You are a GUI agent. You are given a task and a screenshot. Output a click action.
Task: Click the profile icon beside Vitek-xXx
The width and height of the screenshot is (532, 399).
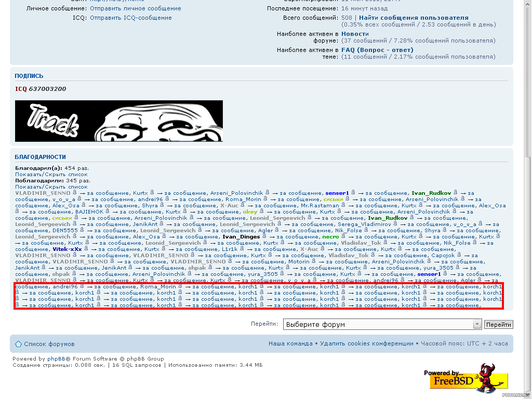pyautogui.click(x=86, y=248)
